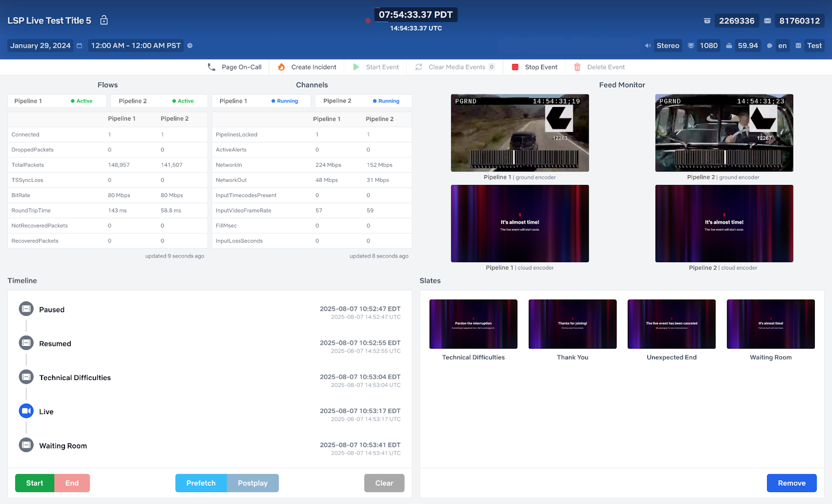Select the Live marker icon in the Timeline
Image resolution: width=832 pixels, height=504 pixels.
tap(26, 410)
